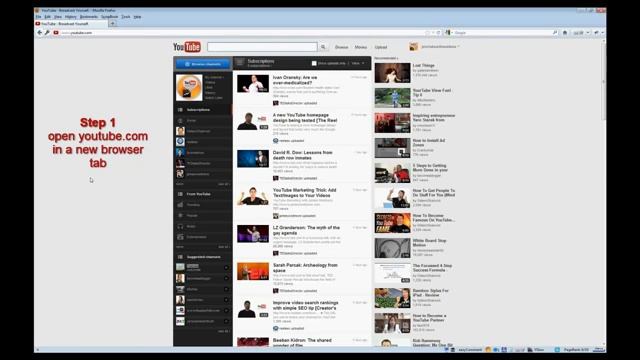Open the View dropdown in Subscriptions bar

point(358,63)
